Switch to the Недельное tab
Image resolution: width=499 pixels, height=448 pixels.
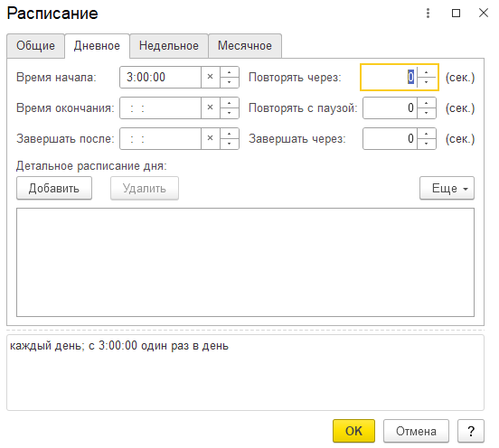pyautogui.click(x=169, y=46)
